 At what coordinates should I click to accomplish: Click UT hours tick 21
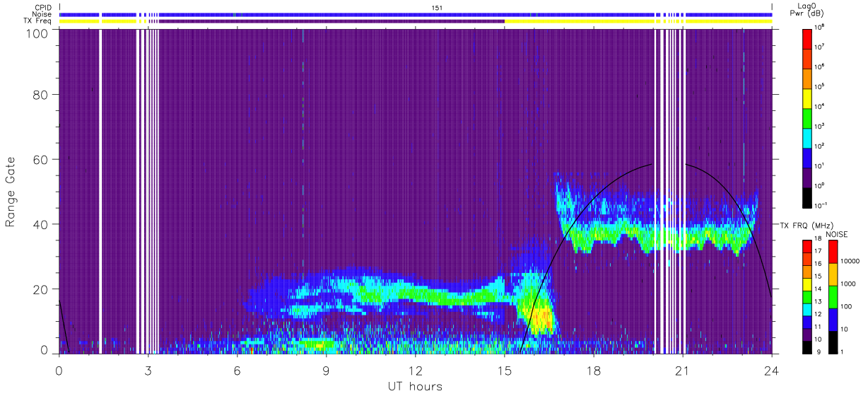click(x=683, y=369)
